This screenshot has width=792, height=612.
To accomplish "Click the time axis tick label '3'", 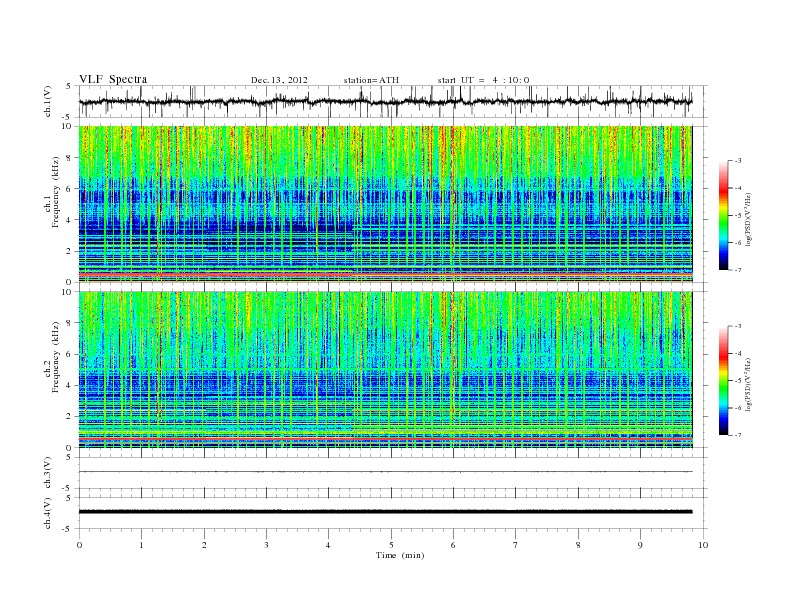I will pos(266,545).
